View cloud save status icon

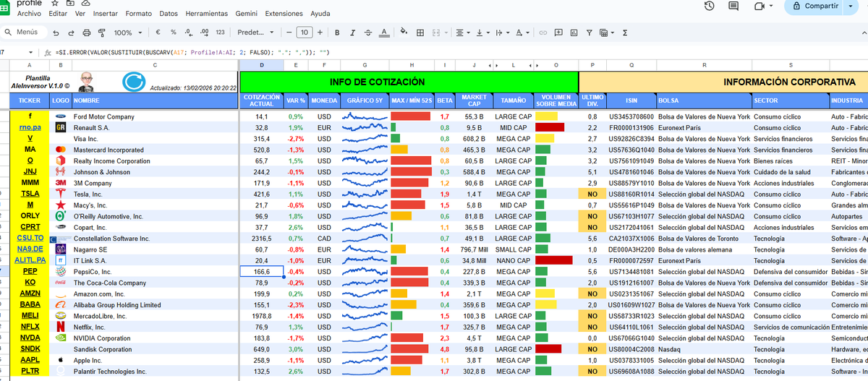pos(86,3)
